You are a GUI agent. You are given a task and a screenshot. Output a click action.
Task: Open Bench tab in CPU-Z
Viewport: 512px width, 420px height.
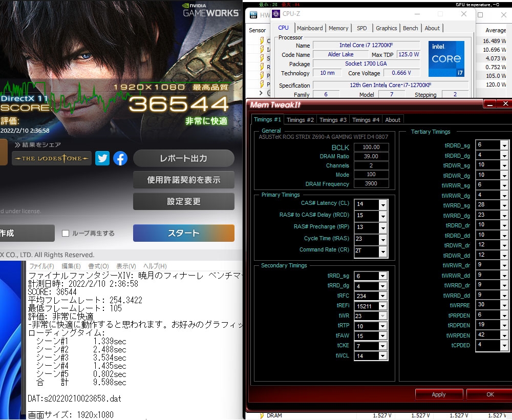click(411, 28)
